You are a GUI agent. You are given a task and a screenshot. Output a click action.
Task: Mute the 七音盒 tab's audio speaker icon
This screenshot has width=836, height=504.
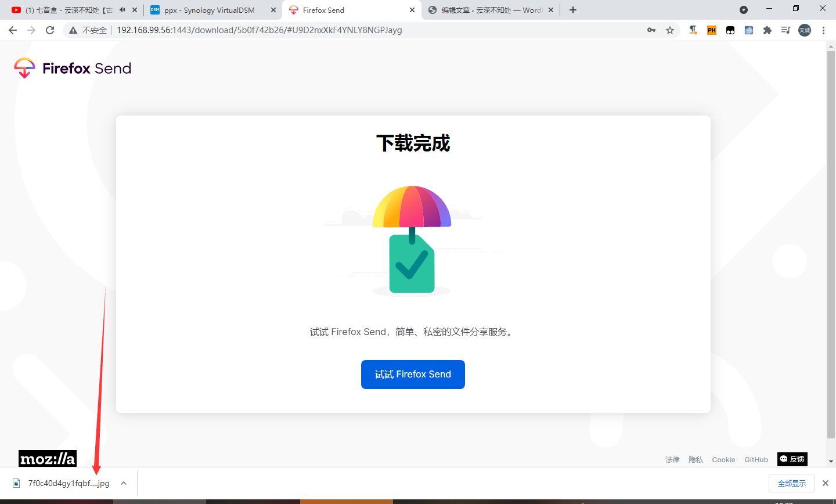121,10
